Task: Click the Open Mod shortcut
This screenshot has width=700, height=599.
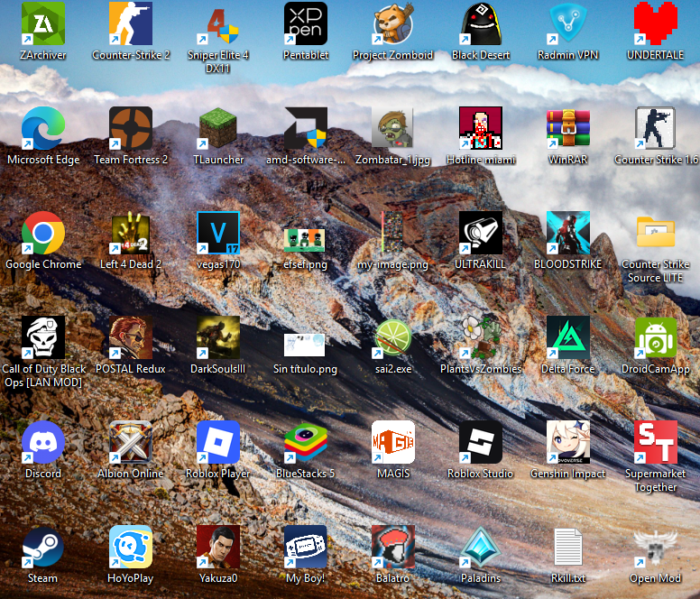Action: (x=656, y=547)
